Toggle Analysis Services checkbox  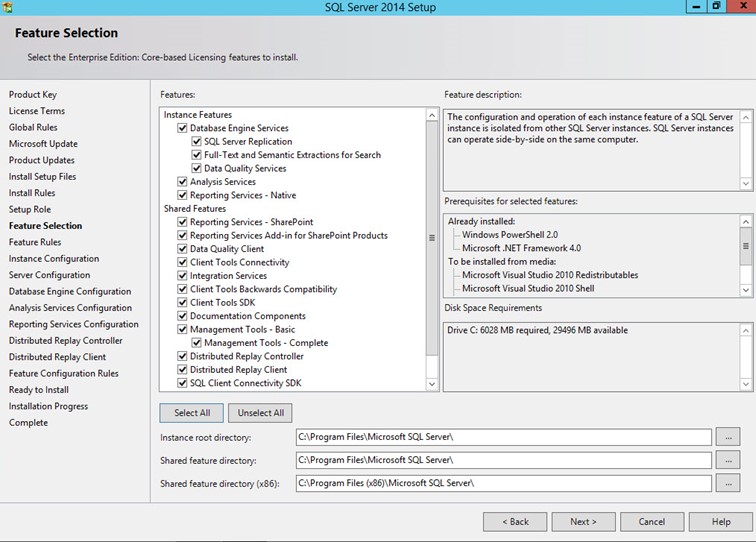[x=182, y=182]
